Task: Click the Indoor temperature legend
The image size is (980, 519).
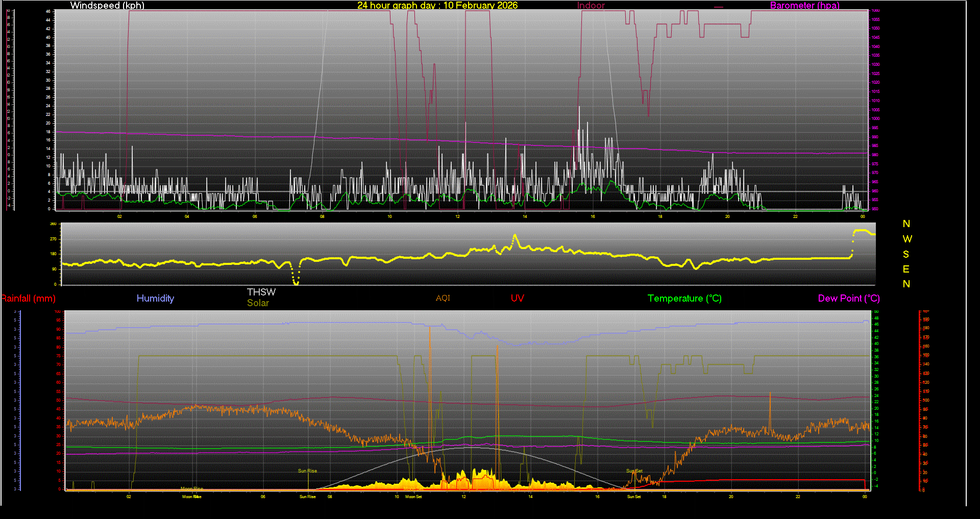Action: [x=590, y=6]
